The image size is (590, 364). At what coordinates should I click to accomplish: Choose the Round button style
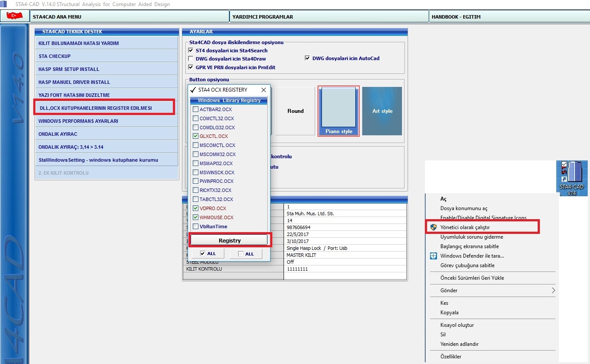(295, 111)
